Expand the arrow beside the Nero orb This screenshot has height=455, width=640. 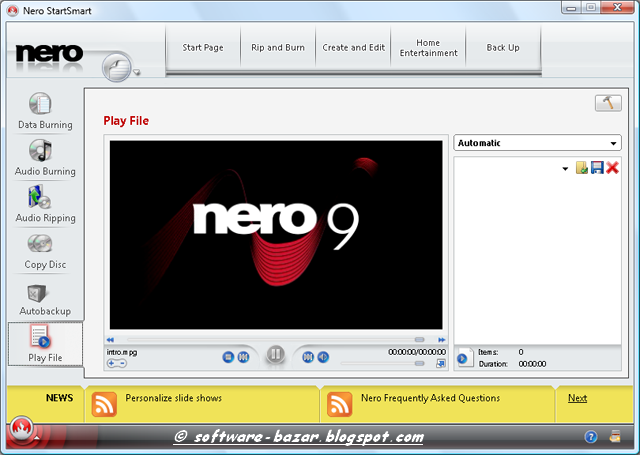137,73
